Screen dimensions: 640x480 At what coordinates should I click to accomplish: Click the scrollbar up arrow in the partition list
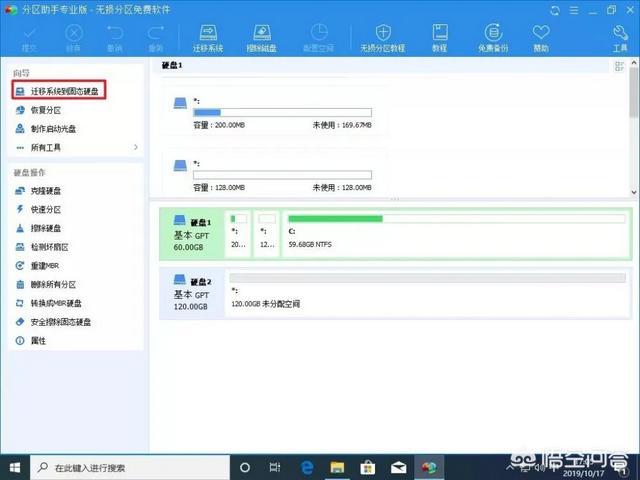pos(634,63)
